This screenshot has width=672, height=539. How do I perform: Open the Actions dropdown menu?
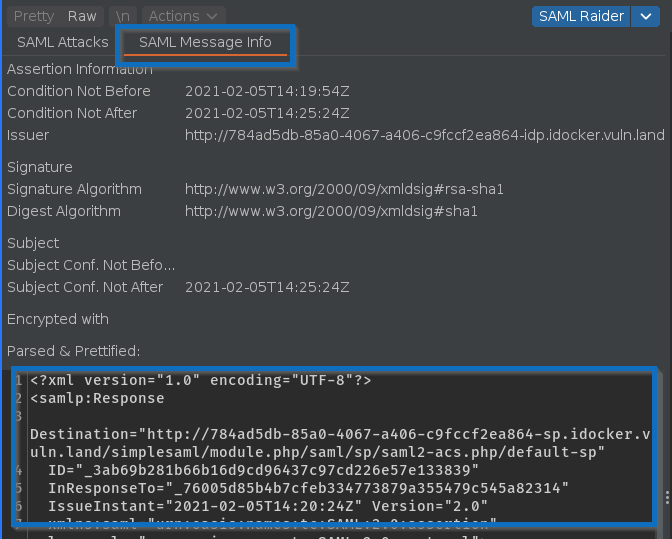click(x=183, y=16)
